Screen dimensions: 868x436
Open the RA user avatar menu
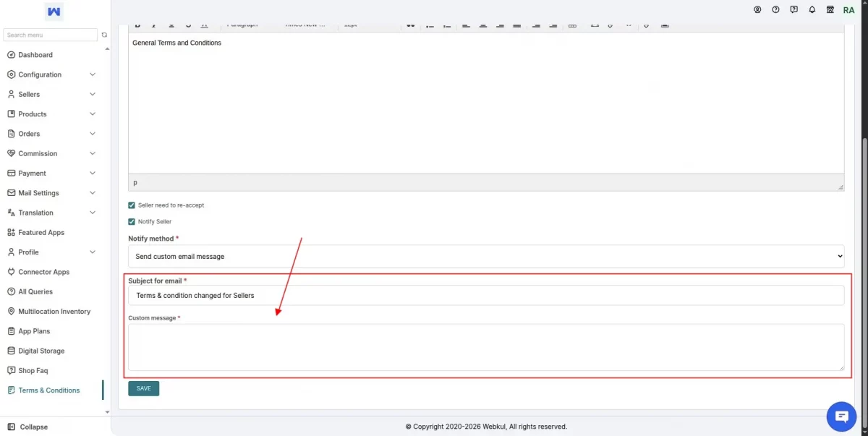[849, 10]
